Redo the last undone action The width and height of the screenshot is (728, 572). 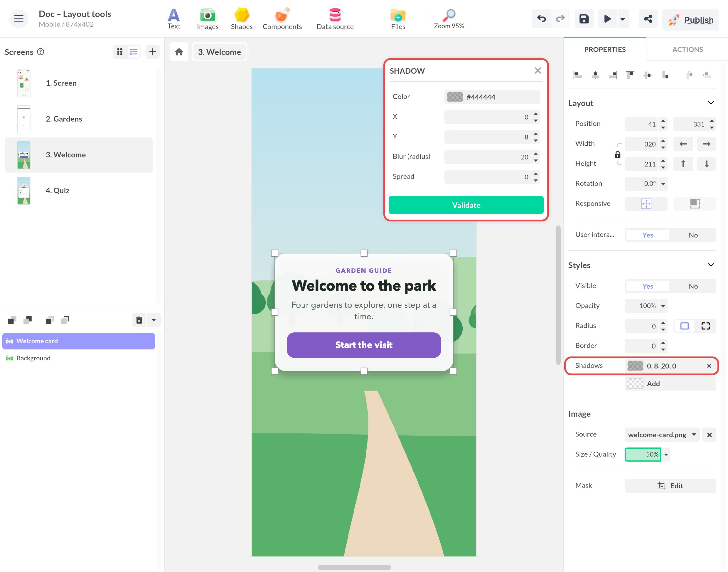tap(560, 19)
